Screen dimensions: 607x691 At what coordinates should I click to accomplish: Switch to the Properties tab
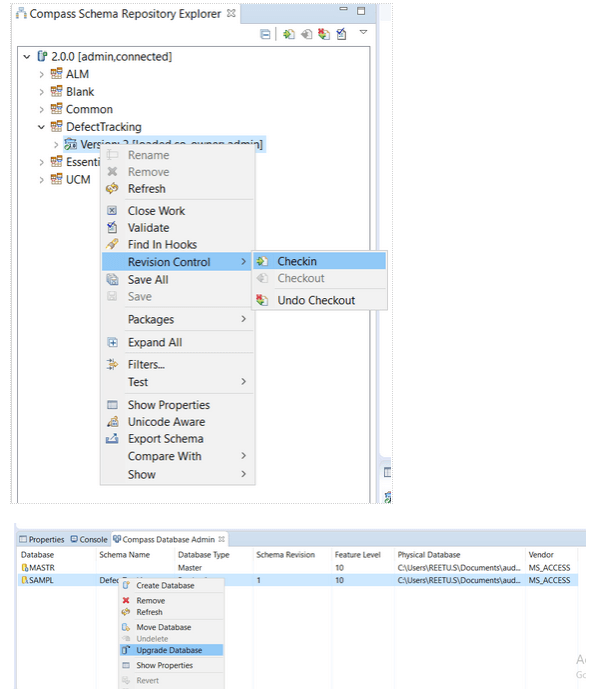pos(42,539)
